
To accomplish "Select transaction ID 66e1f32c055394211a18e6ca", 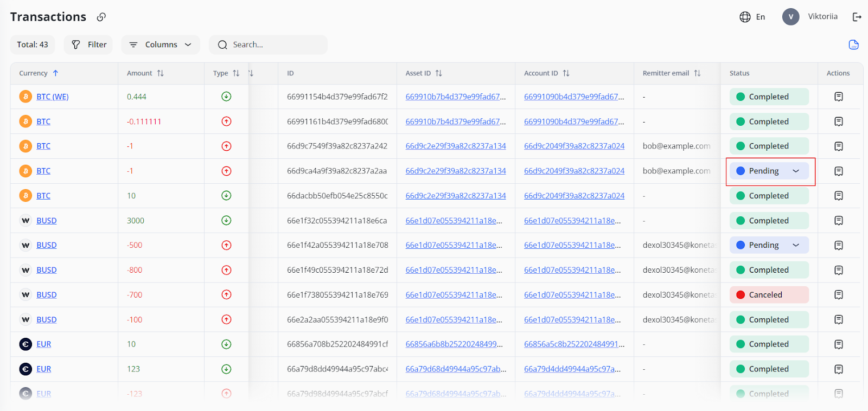I will [337, 221].
